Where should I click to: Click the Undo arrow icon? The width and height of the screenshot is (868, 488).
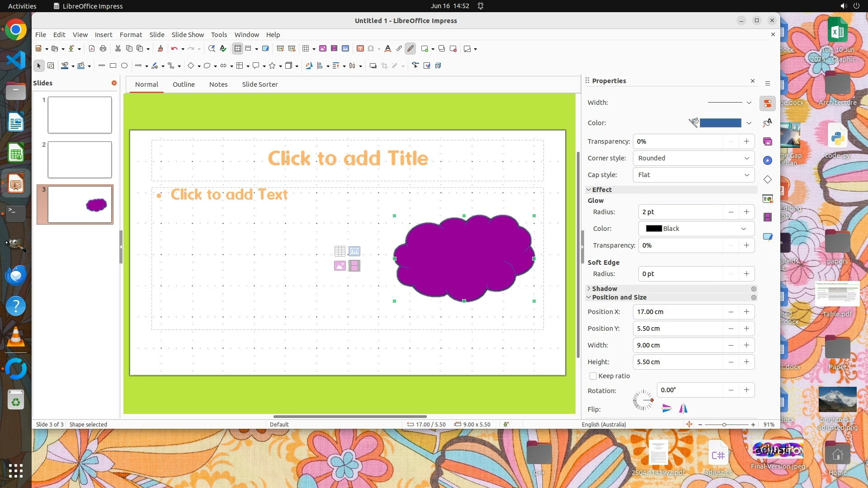(x=174, y=49)
